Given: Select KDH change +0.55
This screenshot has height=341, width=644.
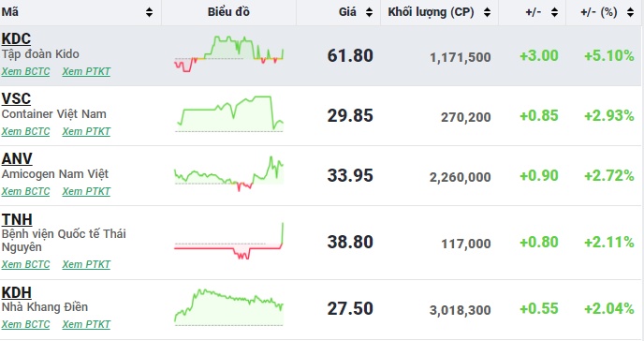Looking at the screenshot, I should coord(539,309).
